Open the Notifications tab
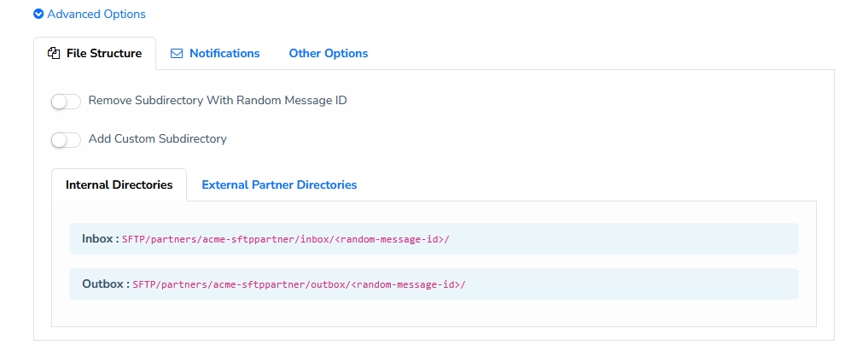 point(215,54)
